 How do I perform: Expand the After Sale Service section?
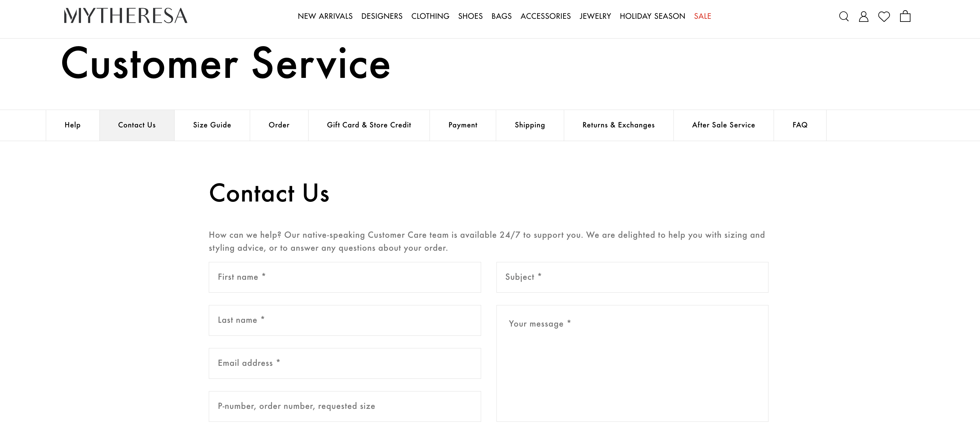coord(723,125)
